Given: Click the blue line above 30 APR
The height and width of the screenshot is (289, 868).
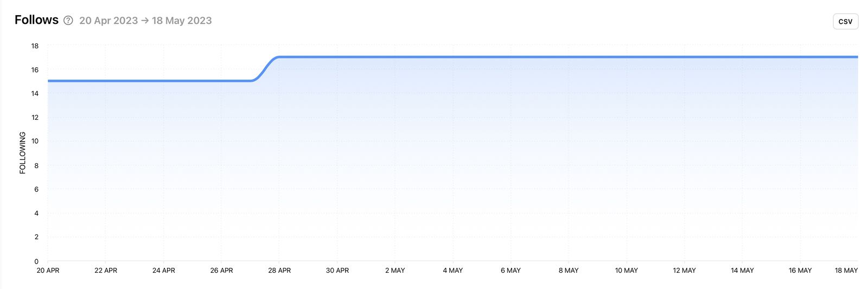Looking at the screenshot, I should pos(337,57).
